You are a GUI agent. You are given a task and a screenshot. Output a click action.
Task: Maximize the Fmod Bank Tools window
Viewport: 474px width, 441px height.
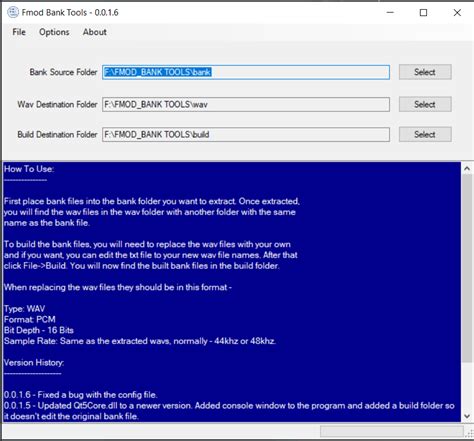(x=423, y=12)
